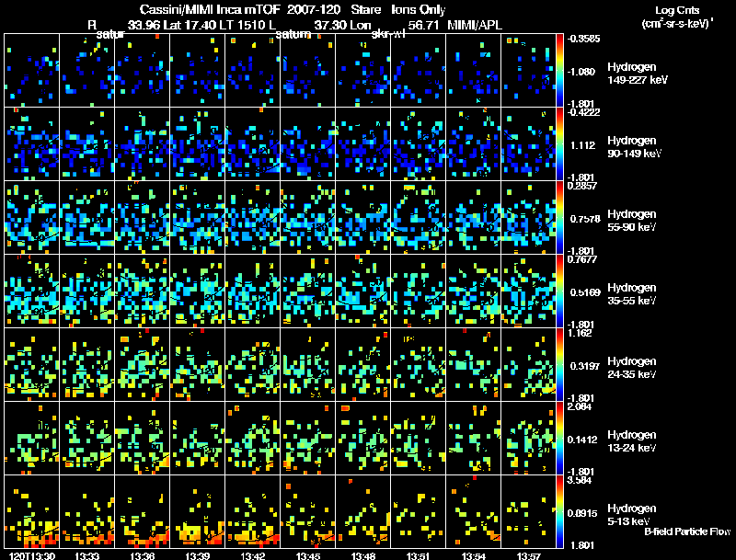Viewport: 736px width, 560px height.
Task: Click the color bar beside Hydrogen 149-227 keV
Action: coord(562,70)
